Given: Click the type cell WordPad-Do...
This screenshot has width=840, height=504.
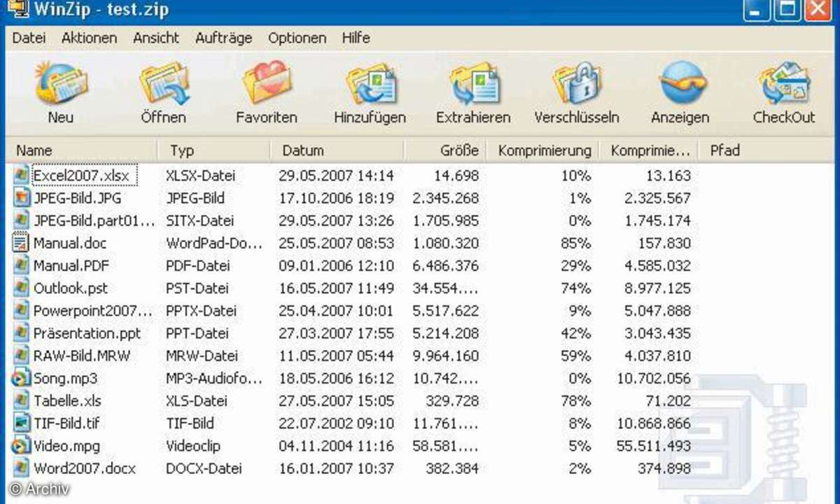Looking at the screenshot, I should click(x=214, y=243).
